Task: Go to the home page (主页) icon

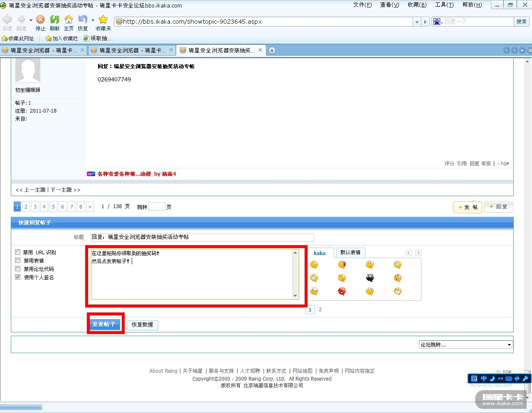Action: (69, 20)
